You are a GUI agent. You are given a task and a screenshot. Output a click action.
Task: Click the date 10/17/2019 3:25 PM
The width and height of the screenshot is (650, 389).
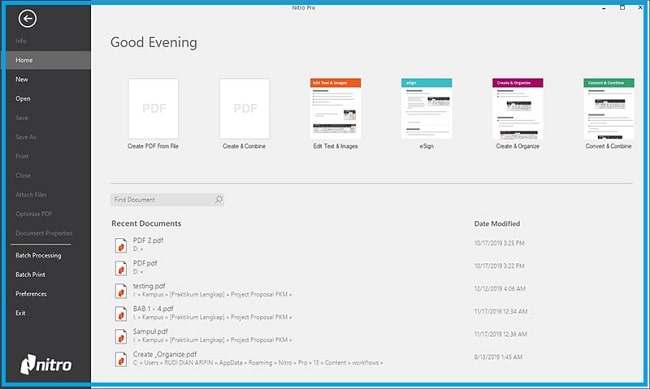pyautogui.click(x=499, y=243)
